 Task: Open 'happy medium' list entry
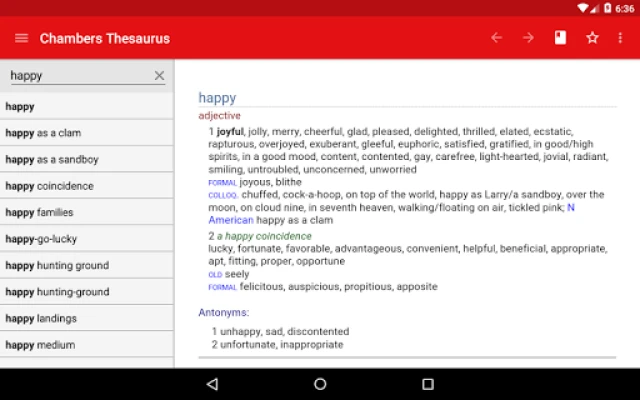tap(40, 345)
